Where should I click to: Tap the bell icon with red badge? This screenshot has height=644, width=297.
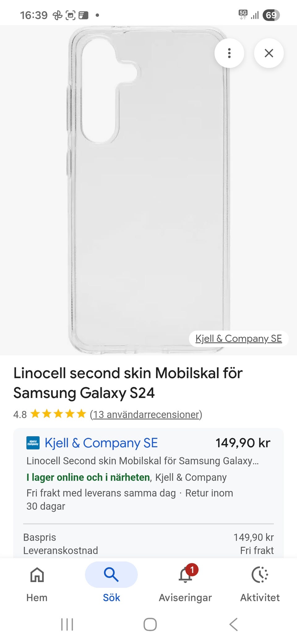click(186, 575)
